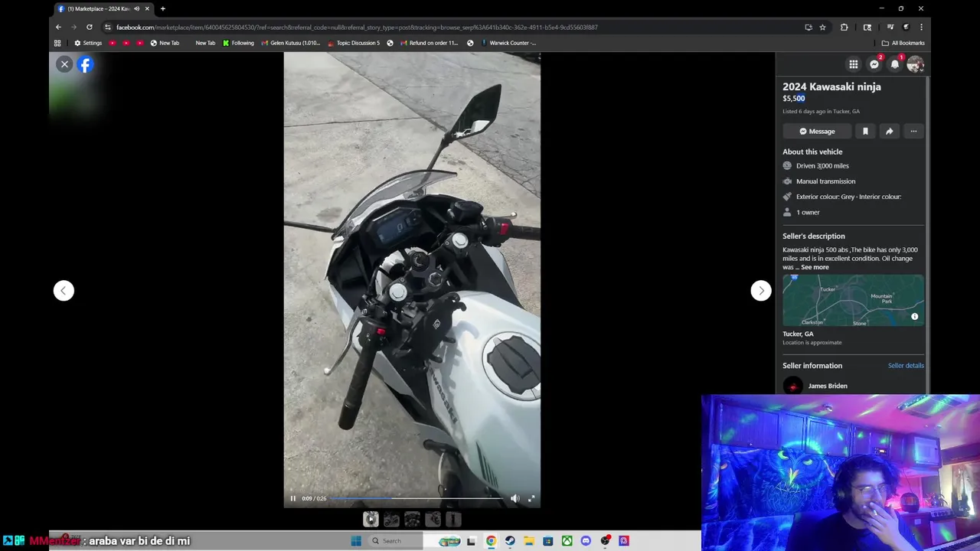Expand the description with See more
Viewport: 980px width, 551px height.
pos(815,267)
